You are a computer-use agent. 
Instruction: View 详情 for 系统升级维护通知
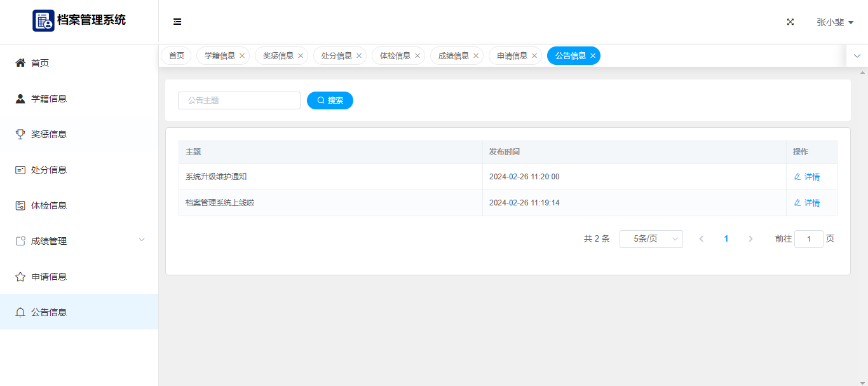tap(807, 177)
